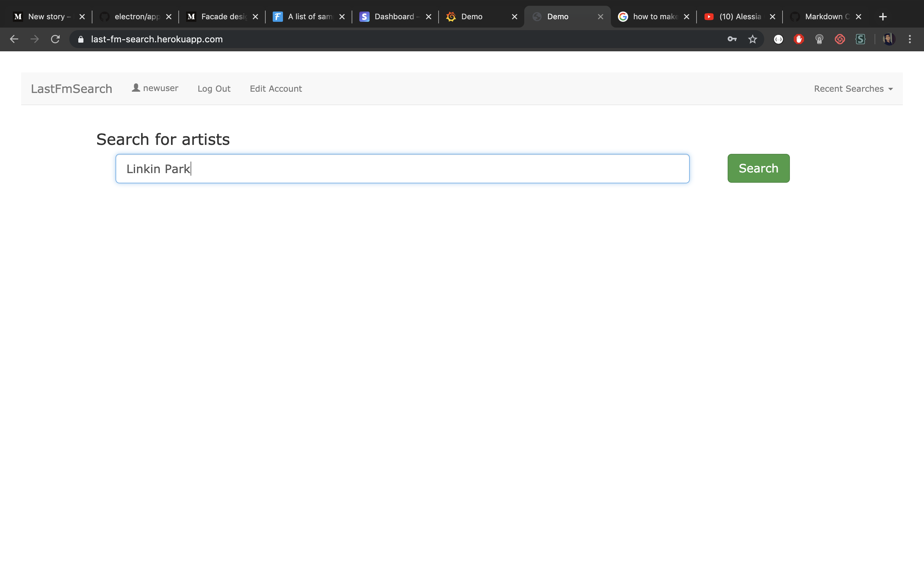Screen dimensions: 924x577
Task: Open the Edit Account link
Action: point(276,88)
